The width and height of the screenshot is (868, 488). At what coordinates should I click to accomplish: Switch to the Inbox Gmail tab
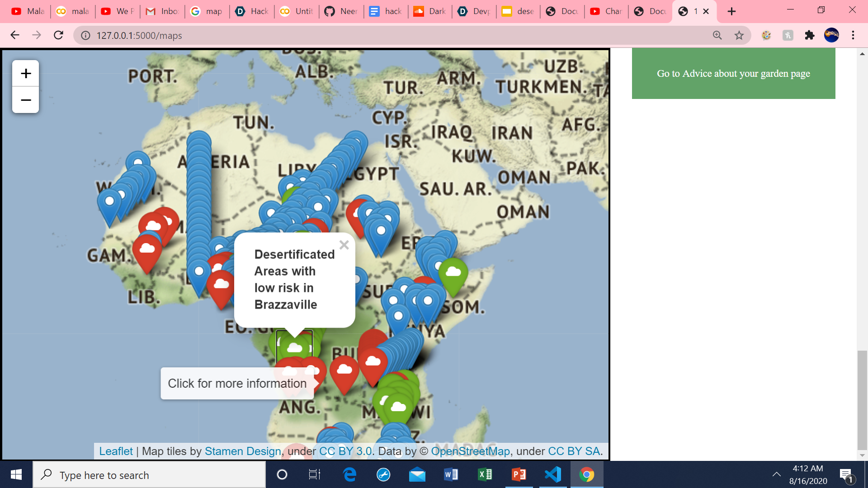point(163,11)
